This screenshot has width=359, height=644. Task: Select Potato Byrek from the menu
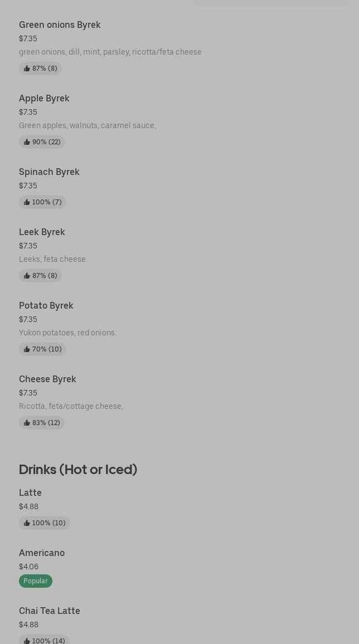coord(46,306)
